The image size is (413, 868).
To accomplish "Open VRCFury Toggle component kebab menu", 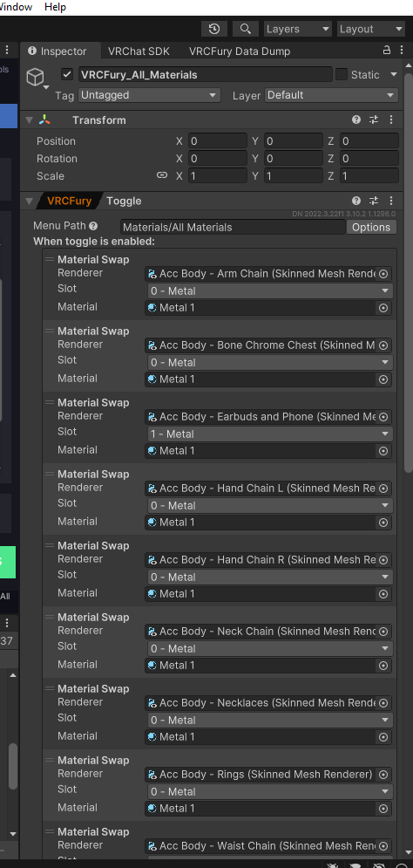I will (x=391, y=201).
